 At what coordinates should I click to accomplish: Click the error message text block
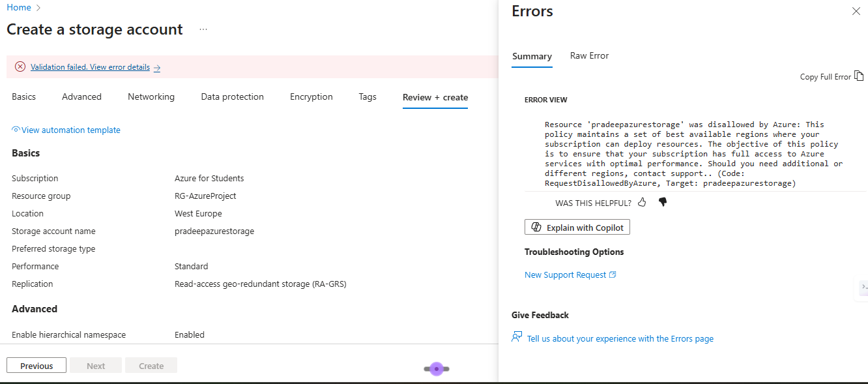click(694, 154)
